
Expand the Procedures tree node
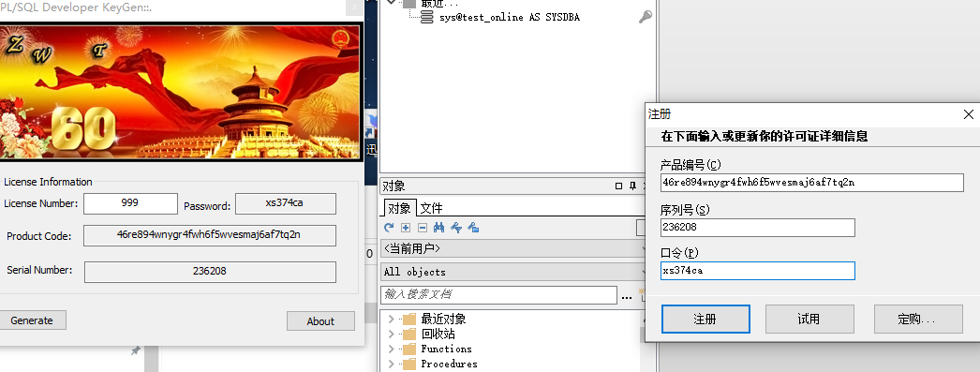point(392,364)
